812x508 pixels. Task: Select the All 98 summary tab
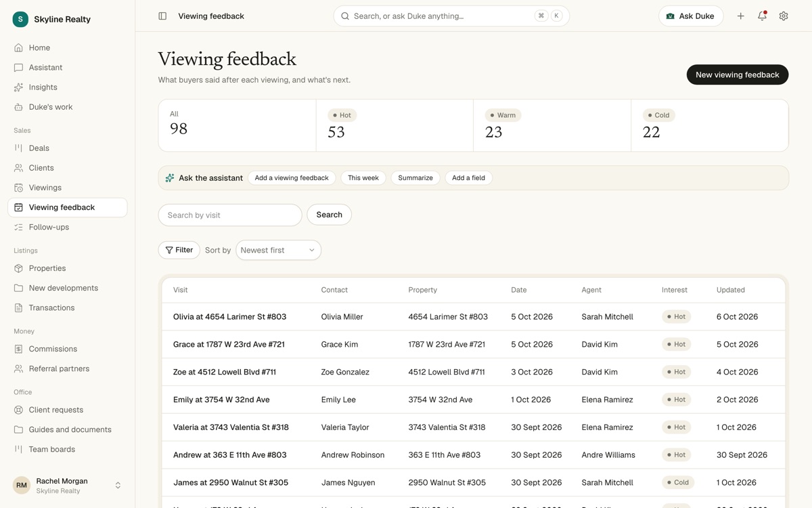pyautogui.click(x=237, y=125)
